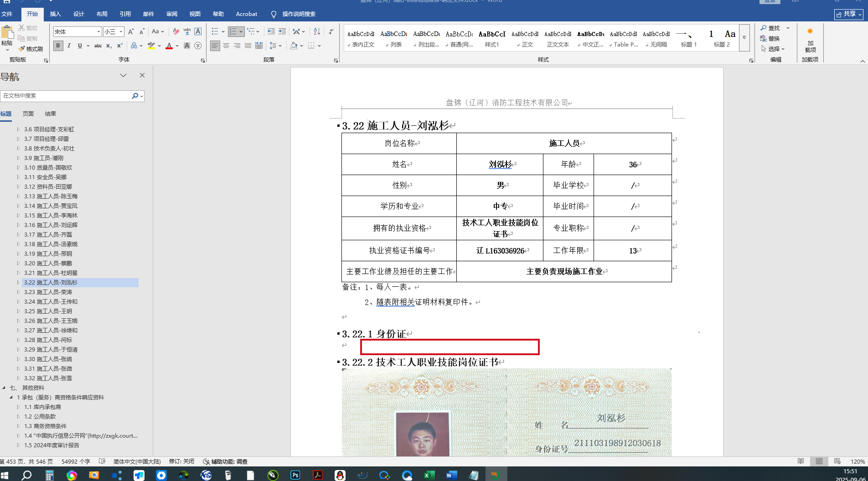The width and height of the screenshot is (868, 481).
Task: Apply distributed alignment to paragraph
Action: click(259, 46)
